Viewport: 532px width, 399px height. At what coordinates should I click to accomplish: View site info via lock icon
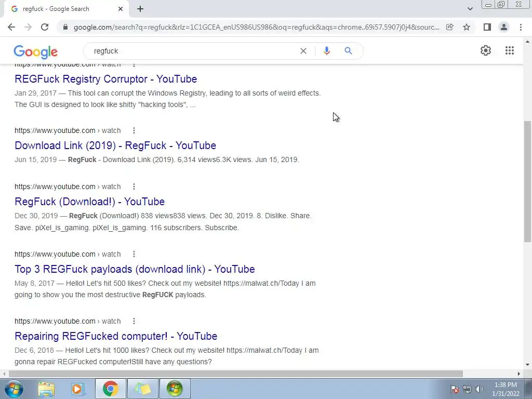pyautogui.click(x=65, y=27)
